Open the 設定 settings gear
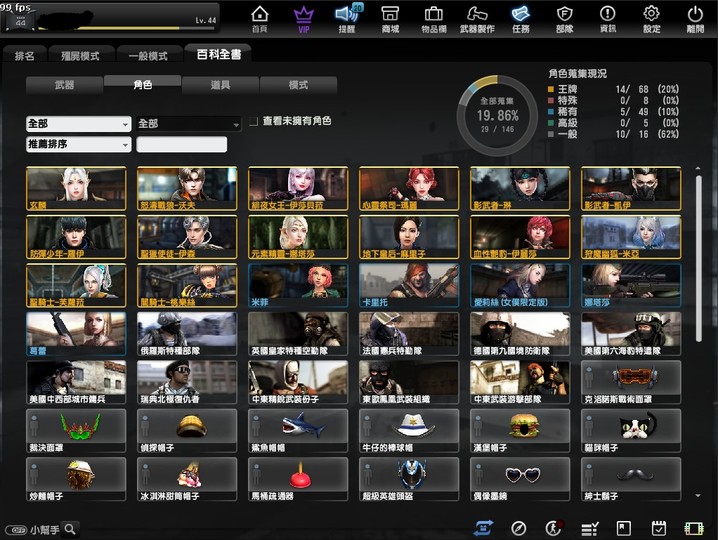 (651, 17)
